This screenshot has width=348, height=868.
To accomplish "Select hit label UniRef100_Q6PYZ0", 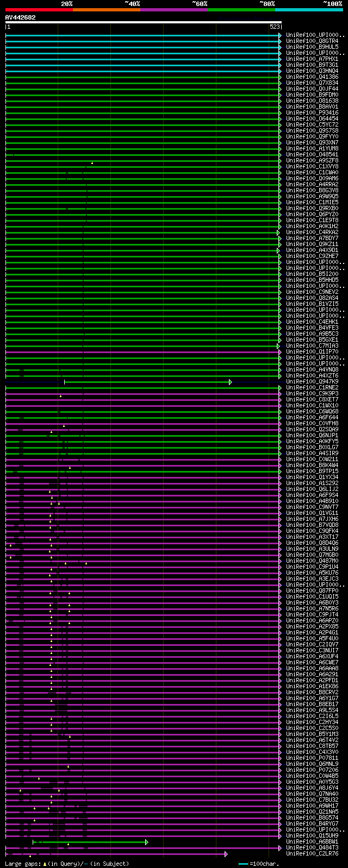I will (x=312, y=215).
